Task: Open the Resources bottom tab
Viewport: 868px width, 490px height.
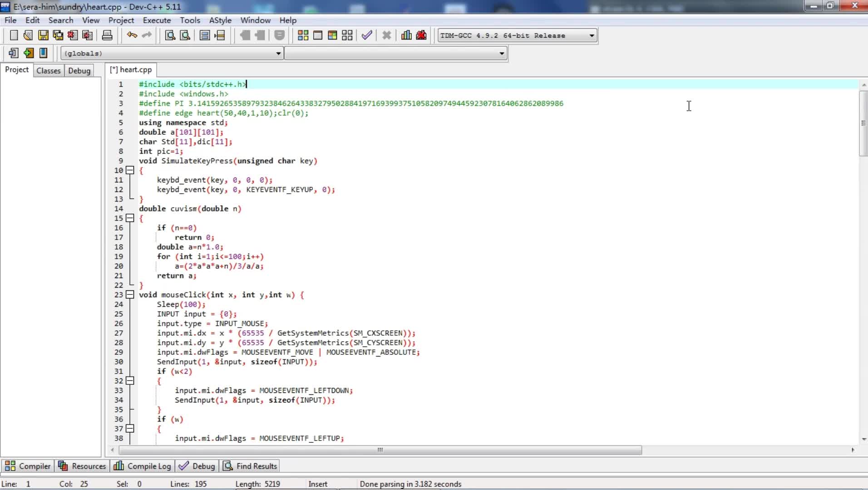Action: [x=82, y=466]
